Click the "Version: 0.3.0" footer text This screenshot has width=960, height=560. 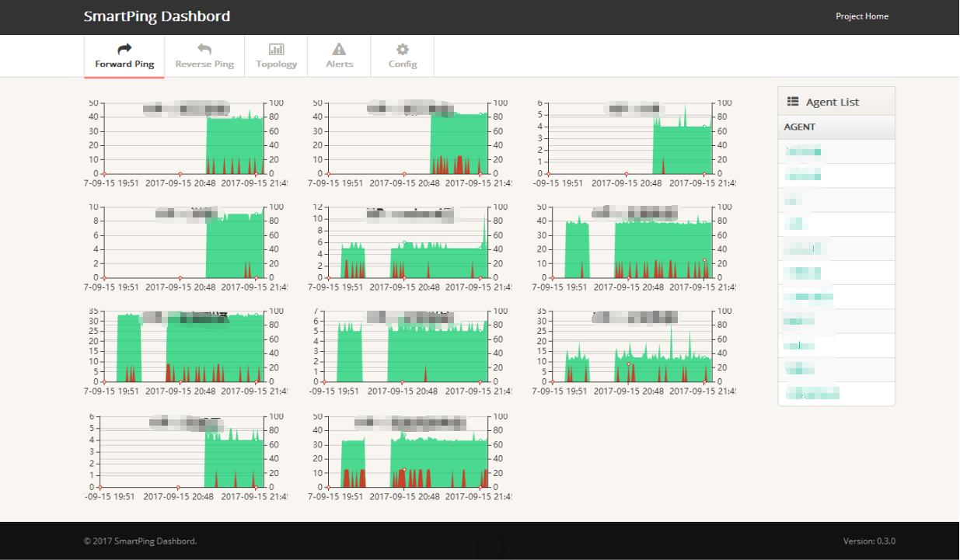coord(869,541)
